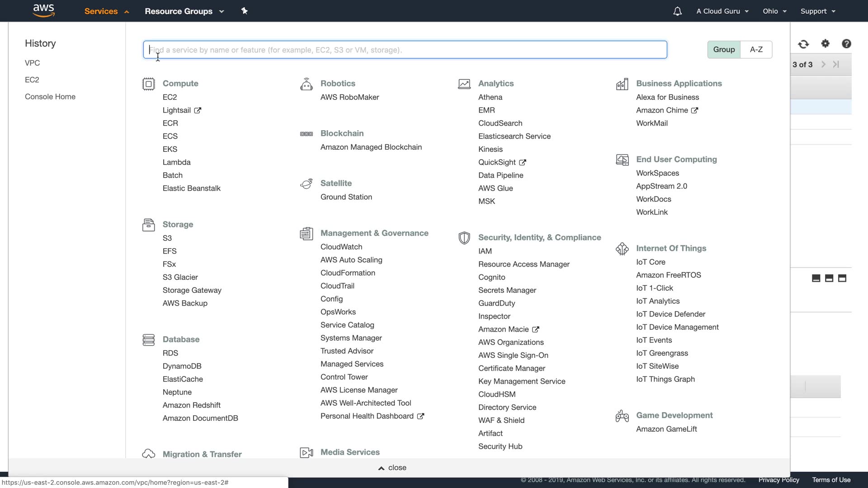The height and width of the screenshot is (488, 868).
Task: Open the Support menu
Action: tap(817, 11)
